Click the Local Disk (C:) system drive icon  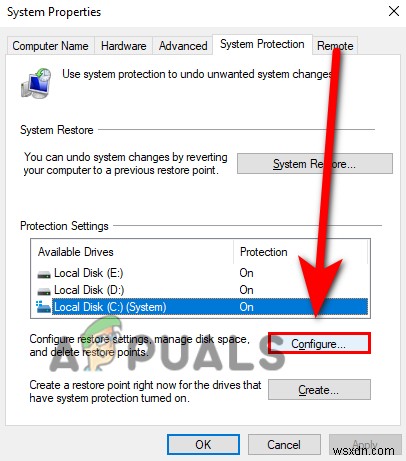[x=43, y=307]
